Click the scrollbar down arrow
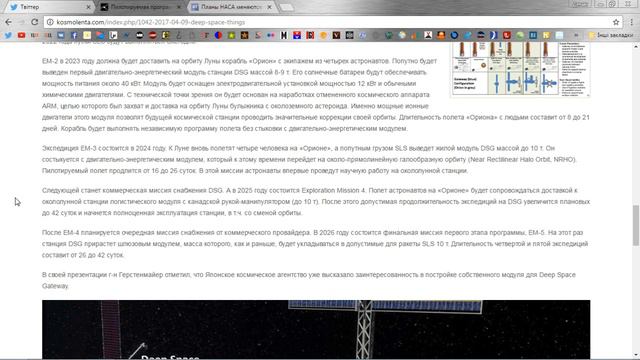 [x=636, y=356]
